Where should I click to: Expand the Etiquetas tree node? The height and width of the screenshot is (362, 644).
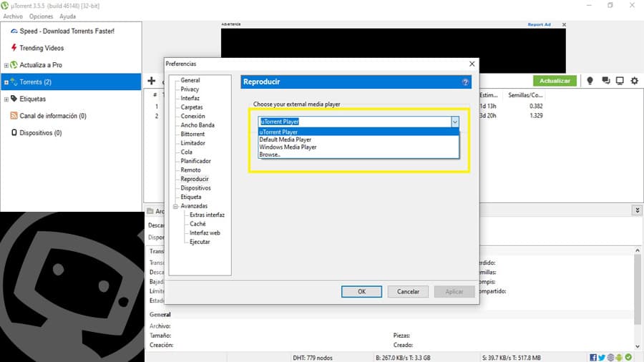pyautogui.click(x=6, y=99)
